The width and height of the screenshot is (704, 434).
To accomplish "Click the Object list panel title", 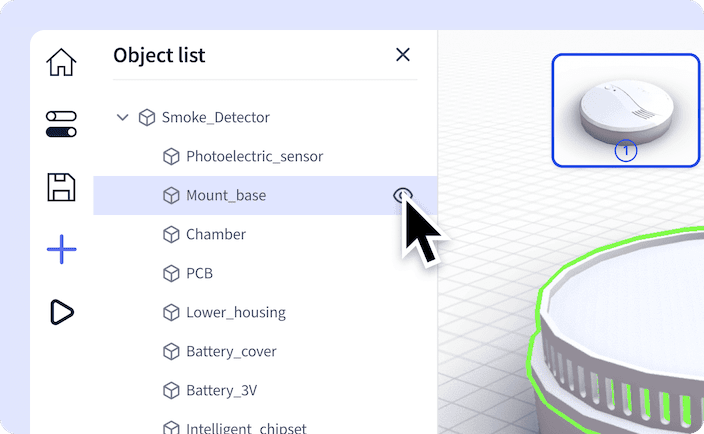I will [159, 55].
